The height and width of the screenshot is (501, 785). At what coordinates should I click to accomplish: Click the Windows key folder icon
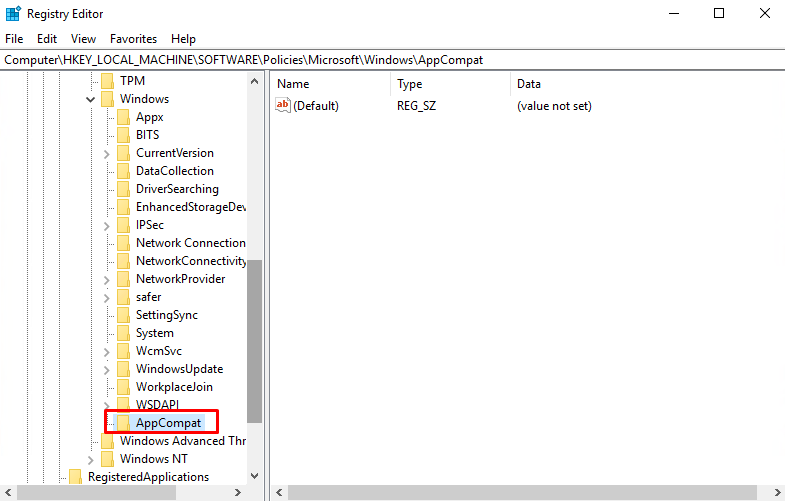[107, 99]
